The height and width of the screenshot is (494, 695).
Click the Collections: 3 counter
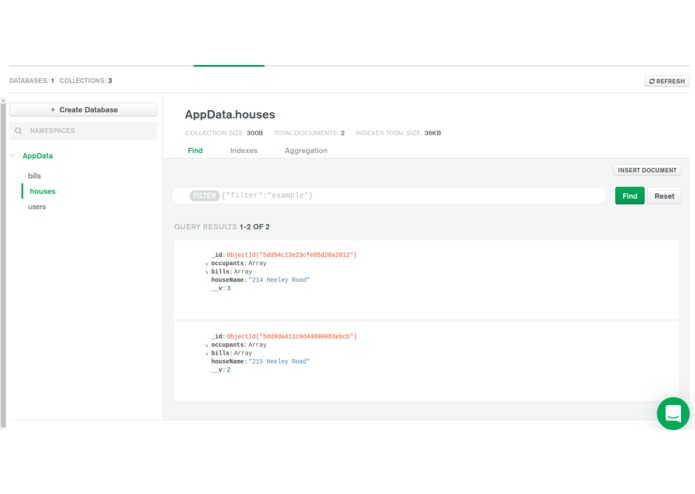pos(86,81)
